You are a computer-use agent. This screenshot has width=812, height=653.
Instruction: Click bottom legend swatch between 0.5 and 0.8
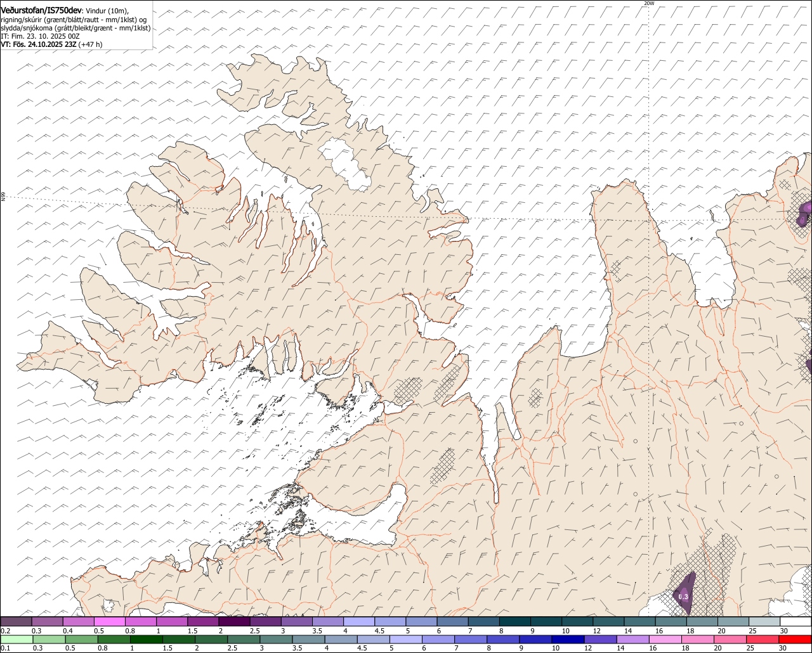(x=82, y=640)
